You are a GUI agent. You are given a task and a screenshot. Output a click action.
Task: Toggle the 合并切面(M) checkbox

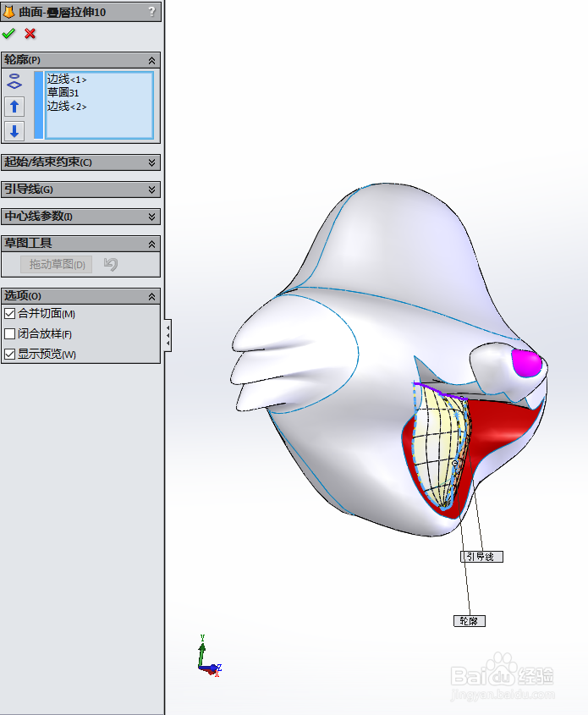tap(9, 314)
